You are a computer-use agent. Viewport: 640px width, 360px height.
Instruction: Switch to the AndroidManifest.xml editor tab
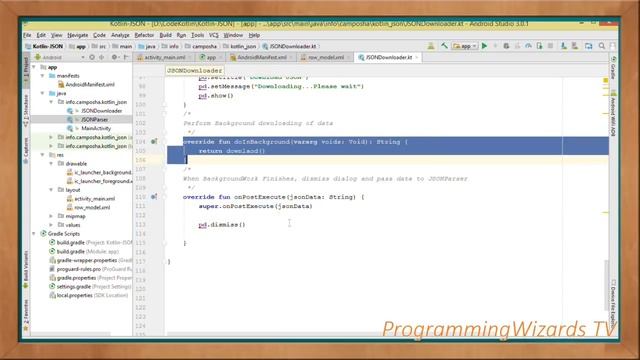coord(262,58)
